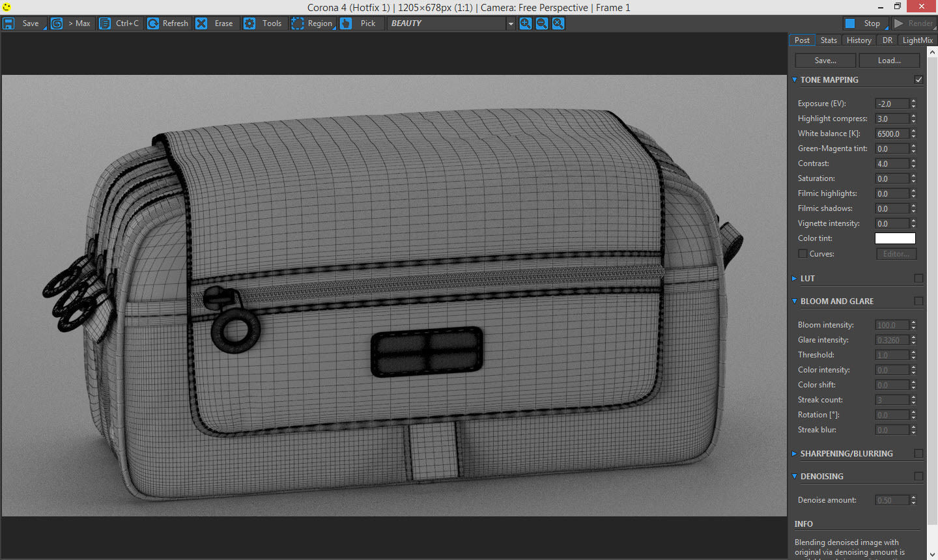Activate the Pick hand icon

[x=346, y=23]
